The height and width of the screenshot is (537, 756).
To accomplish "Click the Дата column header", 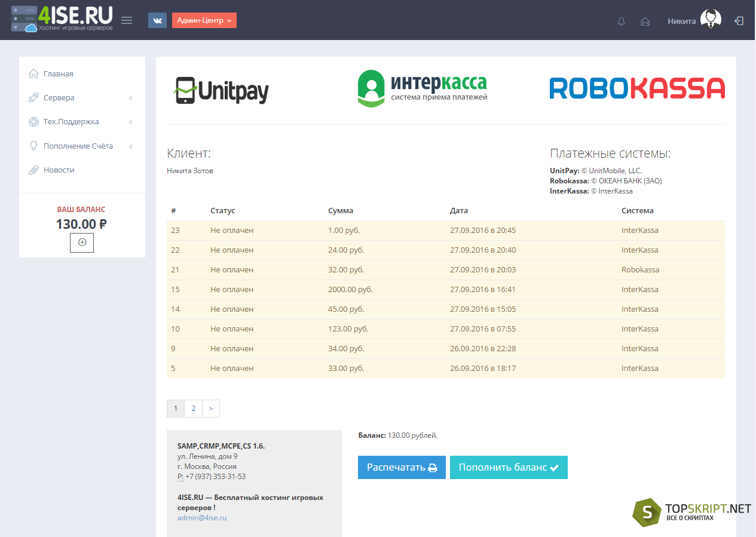I will pyautogui.click(x=459, y=211).
